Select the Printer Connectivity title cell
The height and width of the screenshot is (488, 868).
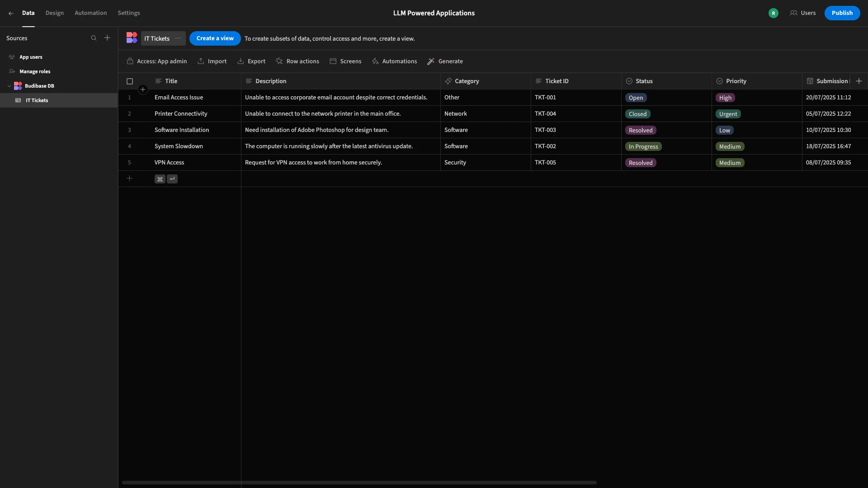(196, 114)
